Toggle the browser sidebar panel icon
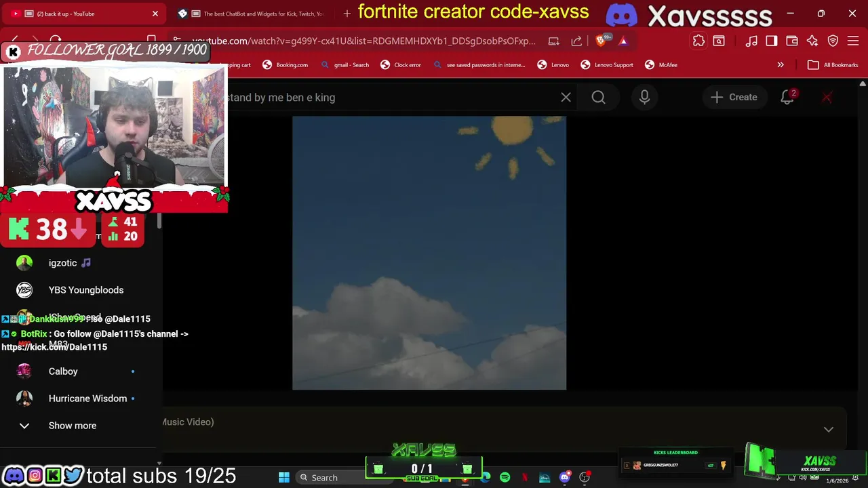The width and height of the screenshot is (868, 488). coord(772,41)
